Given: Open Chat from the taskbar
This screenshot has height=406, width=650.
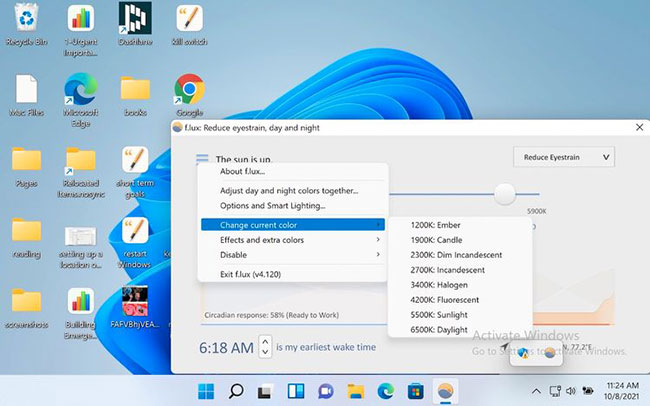Looking at the screenshot, I should click(326, 391).
